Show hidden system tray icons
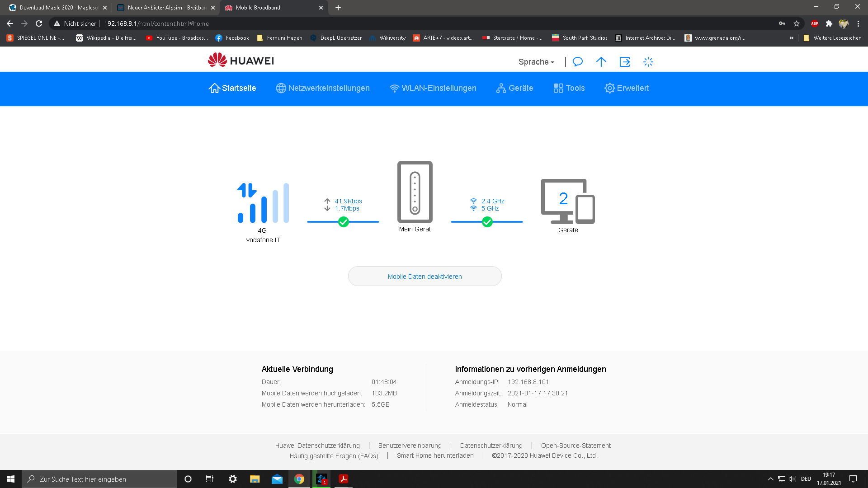This screenshot has height=488, width=868. click(771, 479)
